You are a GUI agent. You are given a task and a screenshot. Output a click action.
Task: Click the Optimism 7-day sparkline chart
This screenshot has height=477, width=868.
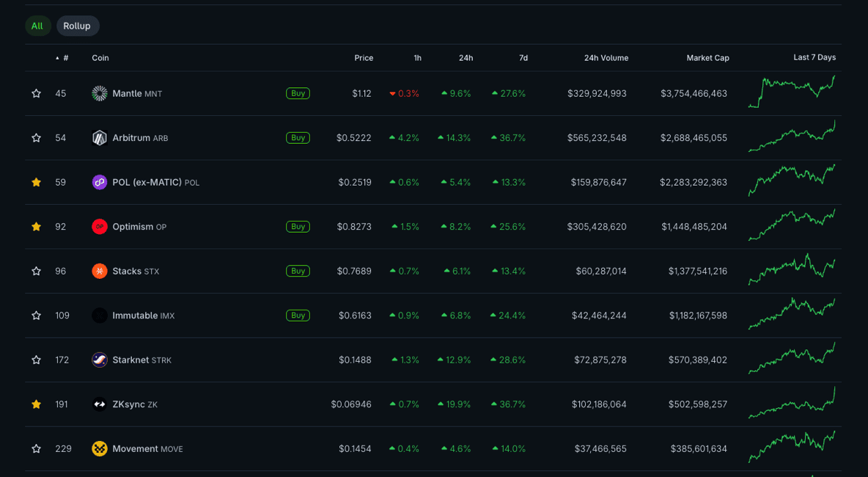click(791, 226)
